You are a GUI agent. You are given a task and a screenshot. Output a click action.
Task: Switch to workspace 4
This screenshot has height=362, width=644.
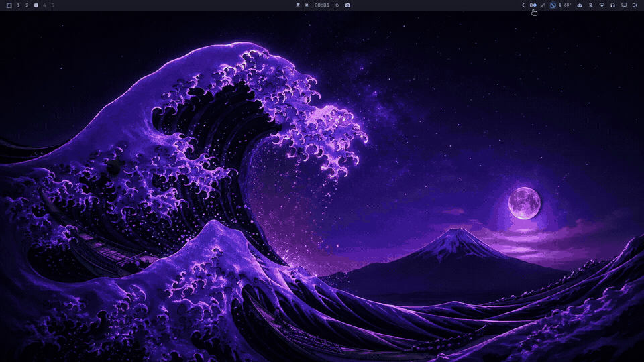44,5
